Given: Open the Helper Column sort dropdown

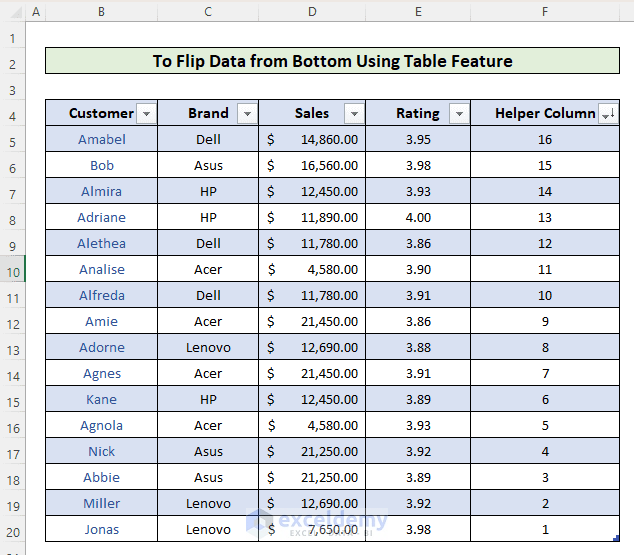Looking at the screenshot, I should (608, 114).
